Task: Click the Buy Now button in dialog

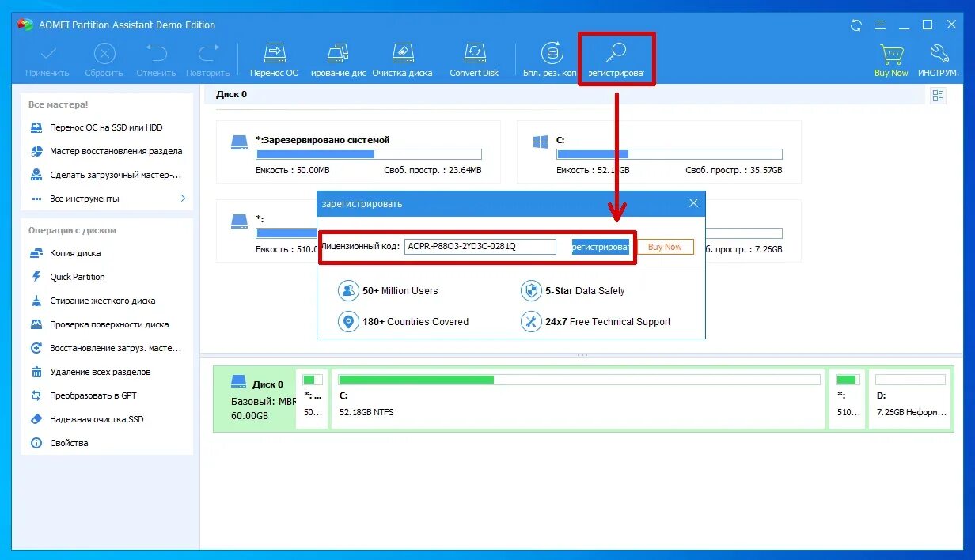Action: [665, 247]
